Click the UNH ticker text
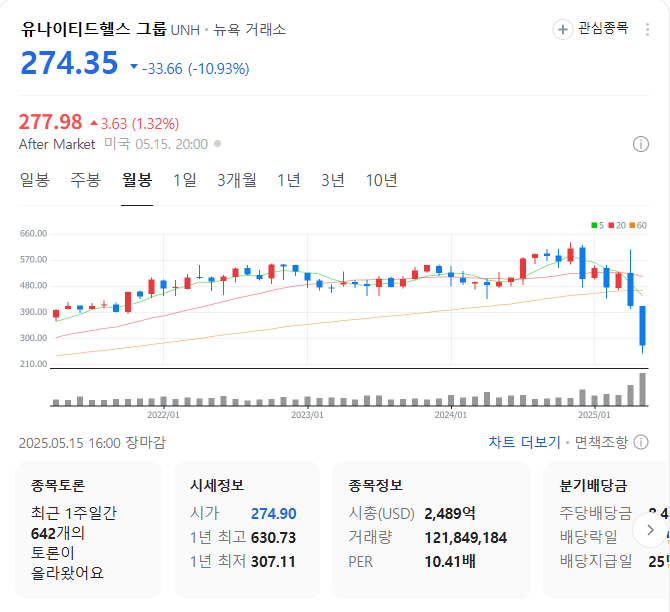 (x=185, y=30)
